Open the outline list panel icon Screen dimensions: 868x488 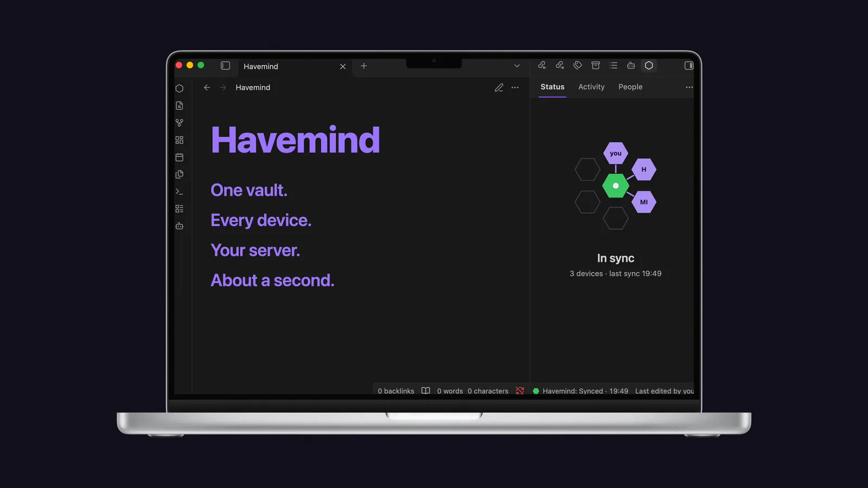point(614,66)
